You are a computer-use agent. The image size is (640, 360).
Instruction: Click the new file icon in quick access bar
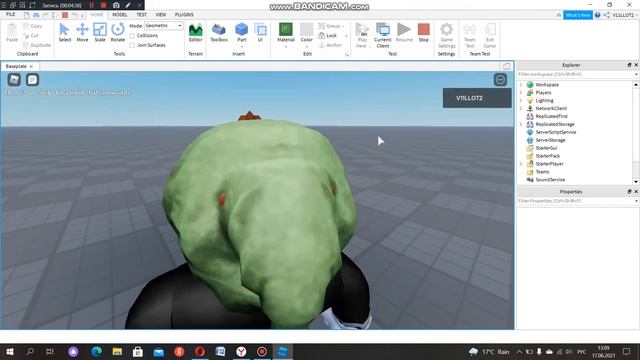[x=27, y=15]
